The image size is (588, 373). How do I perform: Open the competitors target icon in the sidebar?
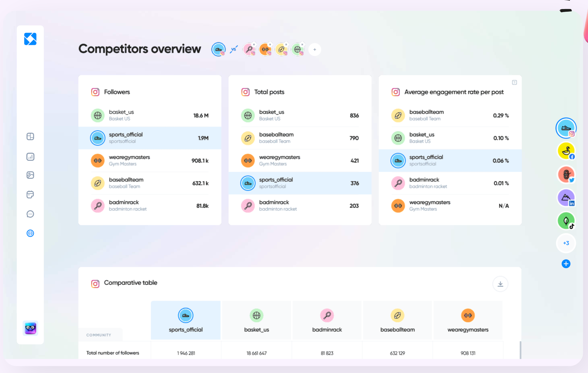(30, 233)
